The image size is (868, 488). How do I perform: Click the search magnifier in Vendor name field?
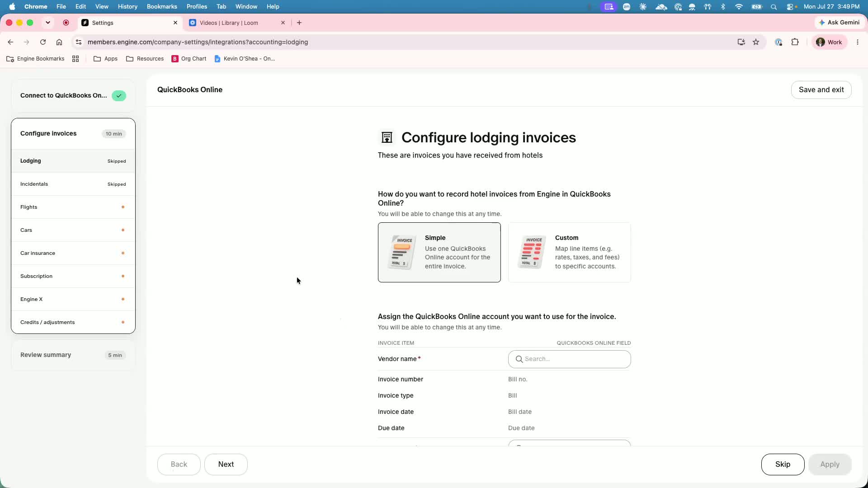coord(519,359)
